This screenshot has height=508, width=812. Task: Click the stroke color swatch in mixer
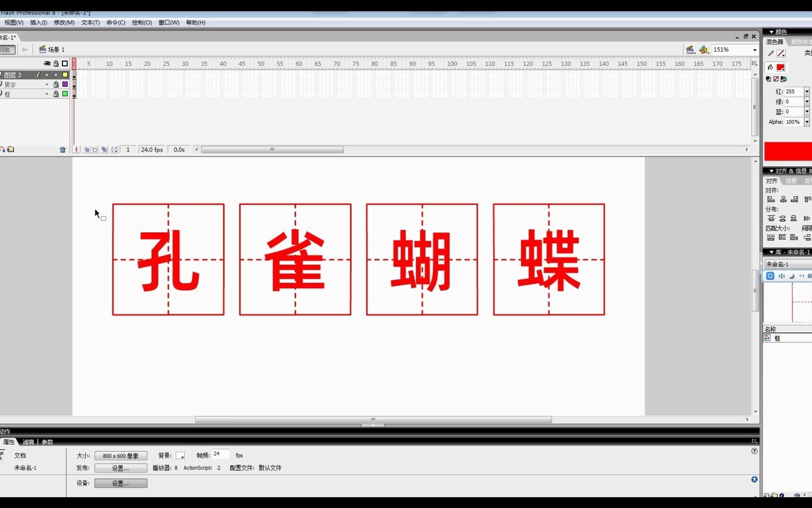(x=781, y=53)
